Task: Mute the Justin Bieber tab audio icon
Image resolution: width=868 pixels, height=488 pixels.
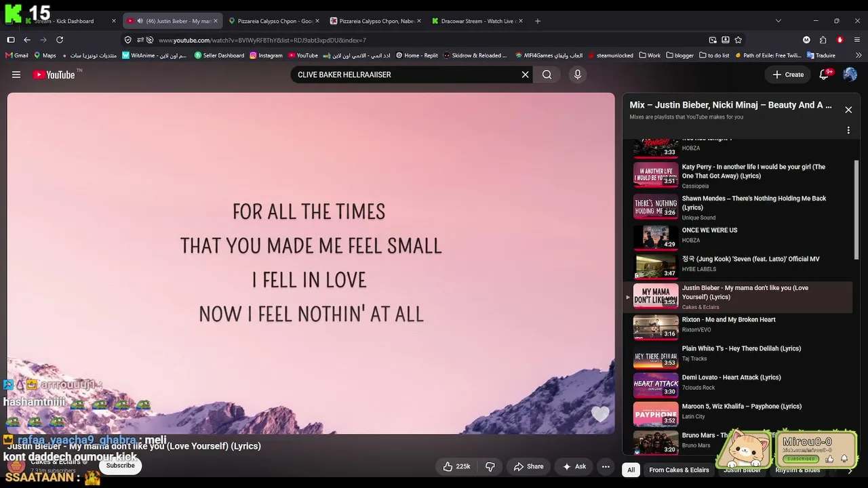Action: point(140,21)
